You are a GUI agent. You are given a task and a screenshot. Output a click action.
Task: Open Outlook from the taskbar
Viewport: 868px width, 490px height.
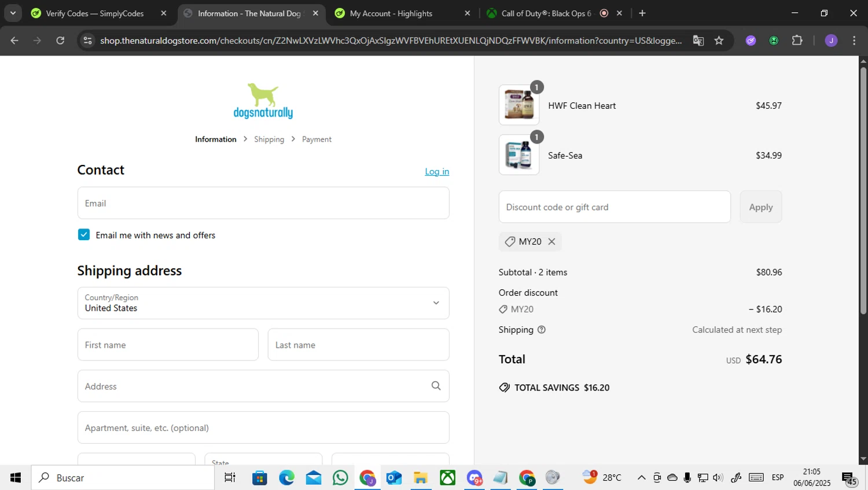(394, 478)
